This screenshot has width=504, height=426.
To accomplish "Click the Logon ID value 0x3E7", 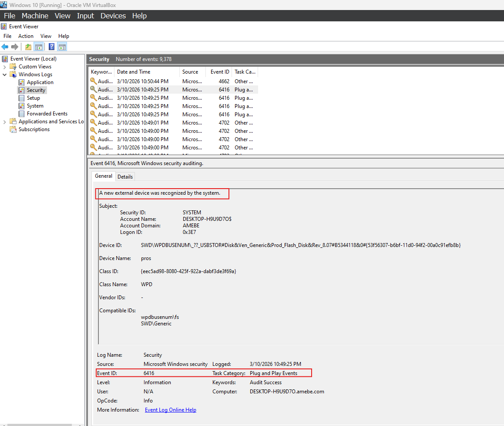I will pyautogui.click(x=189, y=232).
